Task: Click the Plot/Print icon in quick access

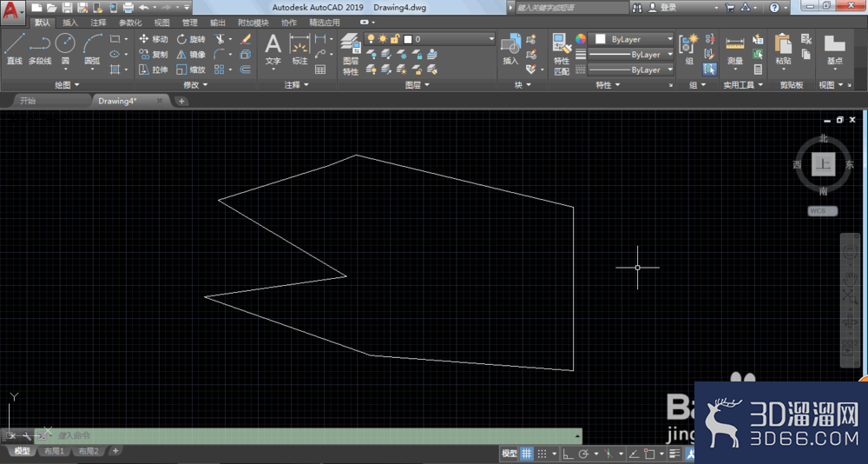Action: click(x=128, y=8)
